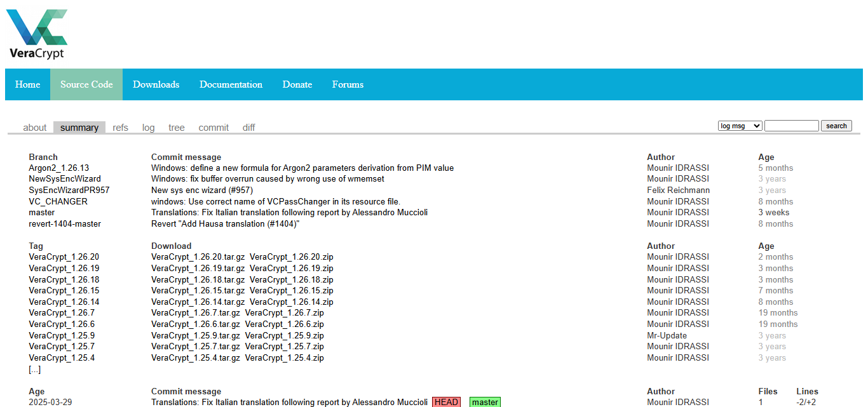Open the VeraCrypt_1.25.4 tag
This screenshot has width=868, height=407.
[62, 357]
